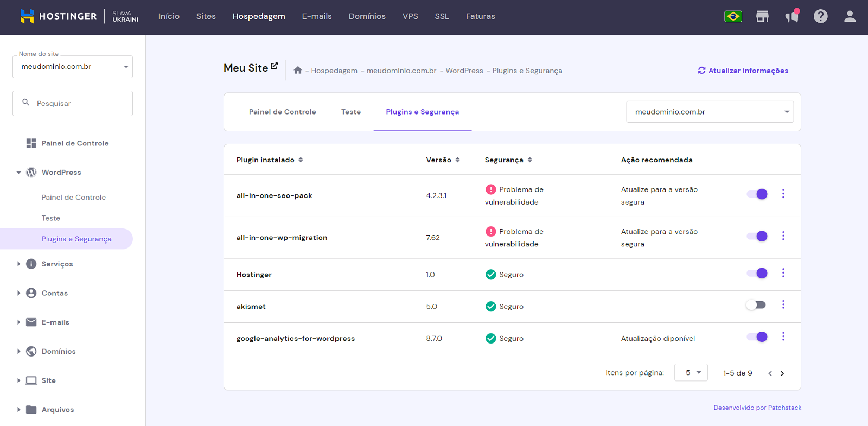Expand the Site sidebar section

point(18,380)
